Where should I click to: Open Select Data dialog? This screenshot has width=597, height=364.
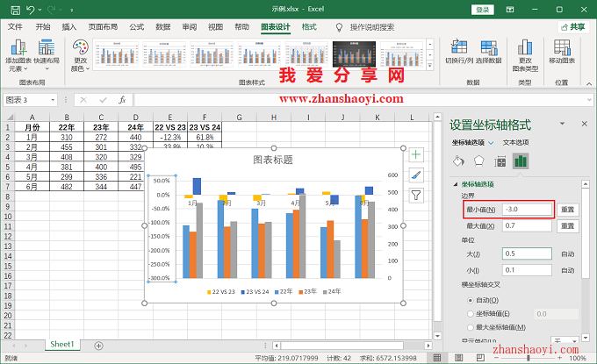click(489, 52)
